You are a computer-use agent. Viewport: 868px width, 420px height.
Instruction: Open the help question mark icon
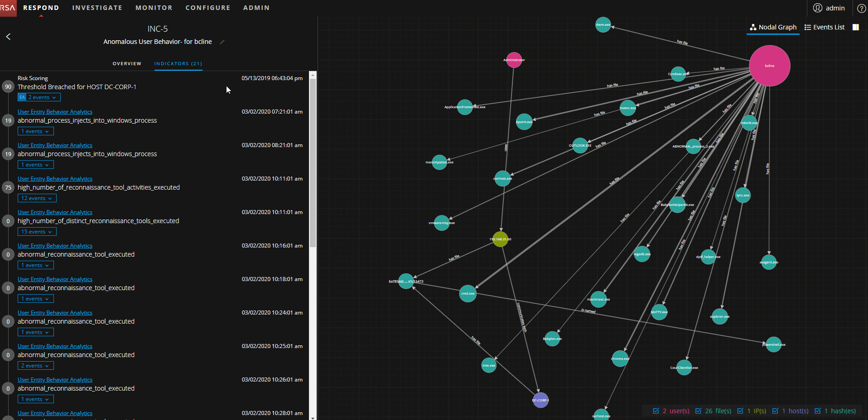[x=862, y=8]
